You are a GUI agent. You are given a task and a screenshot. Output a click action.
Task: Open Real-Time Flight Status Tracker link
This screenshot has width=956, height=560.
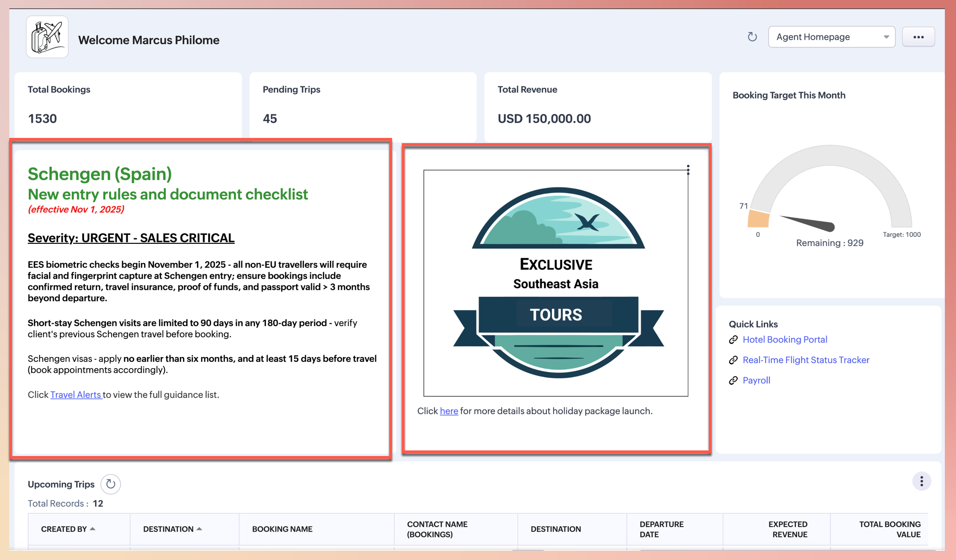[805, 360]
